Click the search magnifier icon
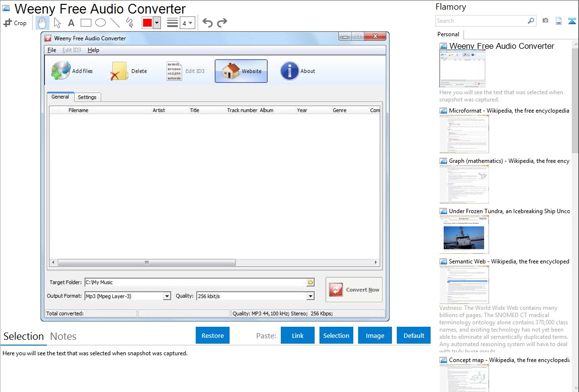This screenshot has width=579, height=392. pyautogui.click(x=531, y=21)
